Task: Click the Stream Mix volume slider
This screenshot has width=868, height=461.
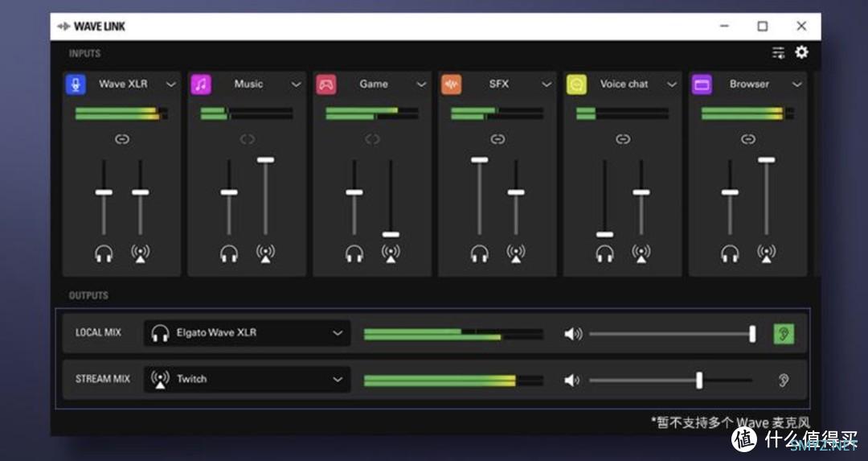Action: coord(671,380)
